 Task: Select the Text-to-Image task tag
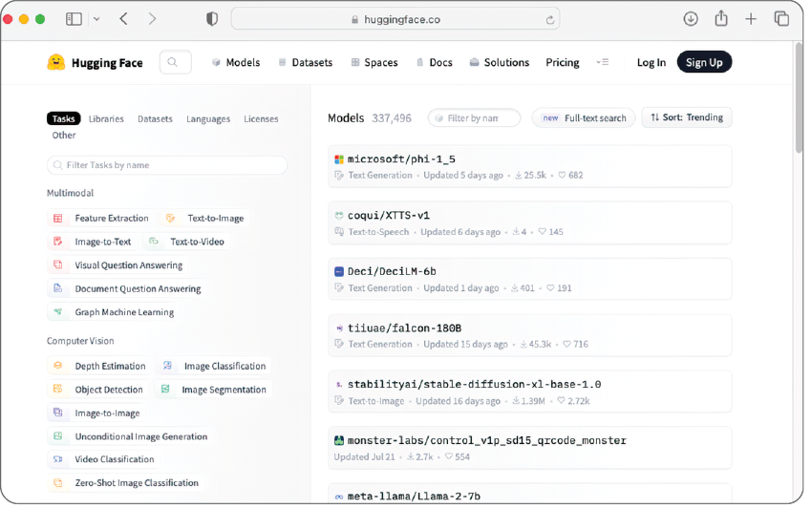pos(204,218)
